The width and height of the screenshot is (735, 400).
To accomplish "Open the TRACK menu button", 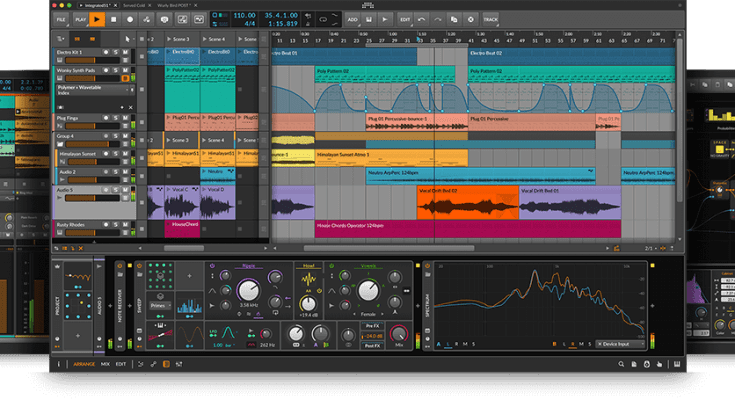I will 490,18.
